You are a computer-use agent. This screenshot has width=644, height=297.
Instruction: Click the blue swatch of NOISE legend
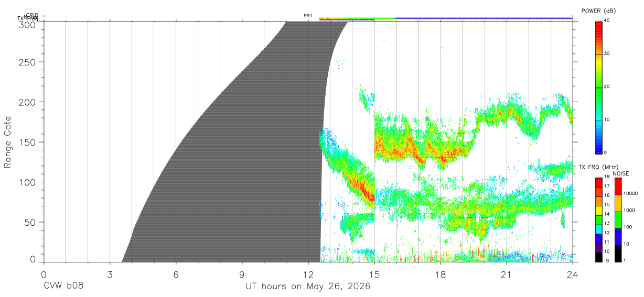pos(618,237)
